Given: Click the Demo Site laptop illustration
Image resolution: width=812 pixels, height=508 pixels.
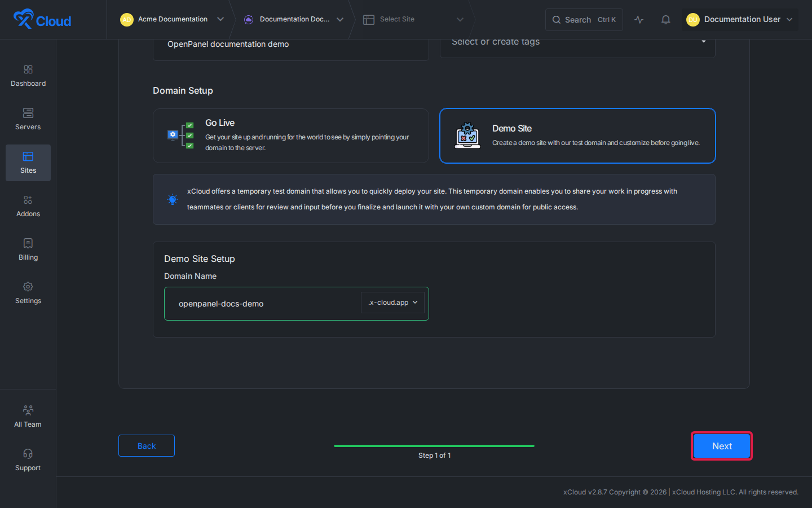Looking at the screenshot, I should tap(467, 135).
